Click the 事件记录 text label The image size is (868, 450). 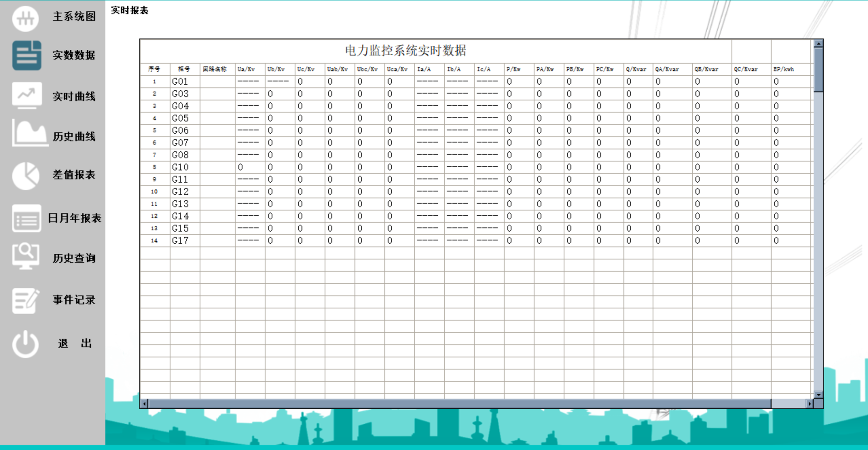coord(74,299)
